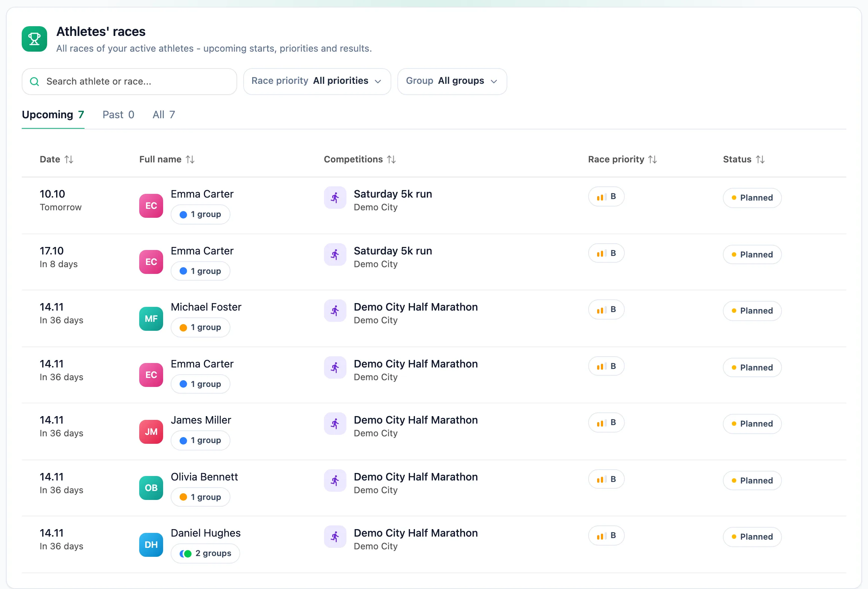The width and height of the screenshot is (868, 589).
Task: Click DH avatar for Daniel Hughes
Action: (x=151, y=545)
